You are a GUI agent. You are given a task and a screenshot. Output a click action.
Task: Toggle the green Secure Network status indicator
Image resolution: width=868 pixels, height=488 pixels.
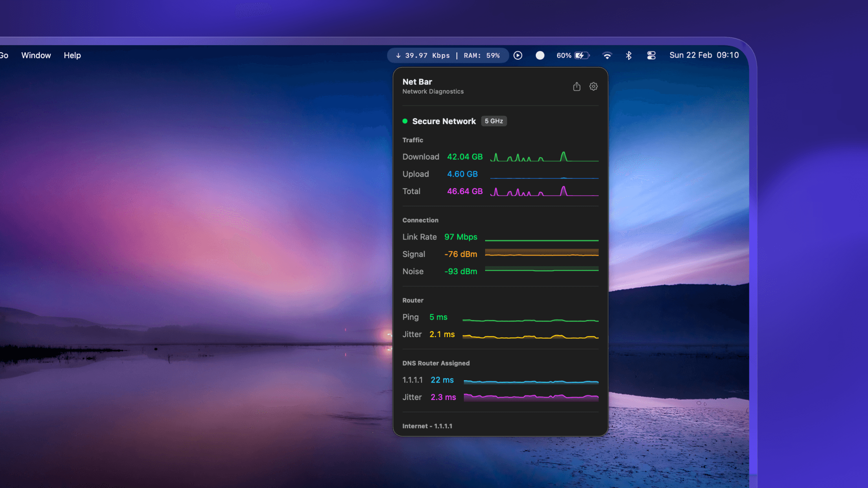pos(405,121)
